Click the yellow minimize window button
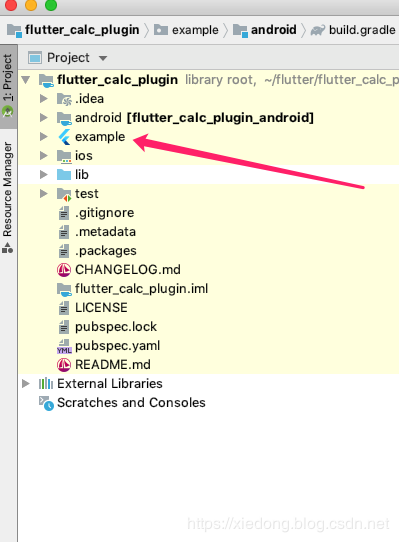399x542 pixels. (31, 5)
